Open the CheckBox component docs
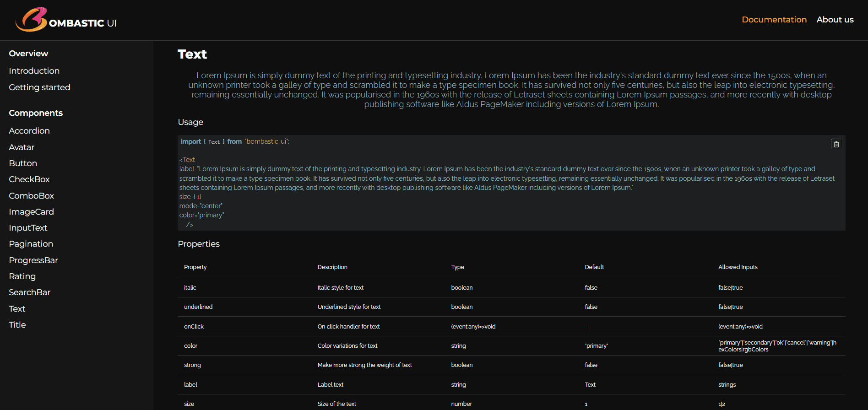868x410 pixels. [x=29, y=179]
